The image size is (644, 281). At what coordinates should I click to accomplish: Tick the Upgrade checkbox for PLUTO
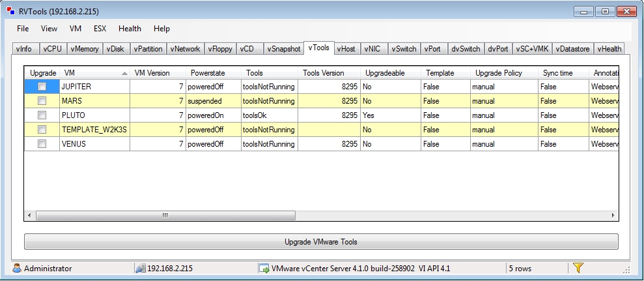(x=42, y=115)
